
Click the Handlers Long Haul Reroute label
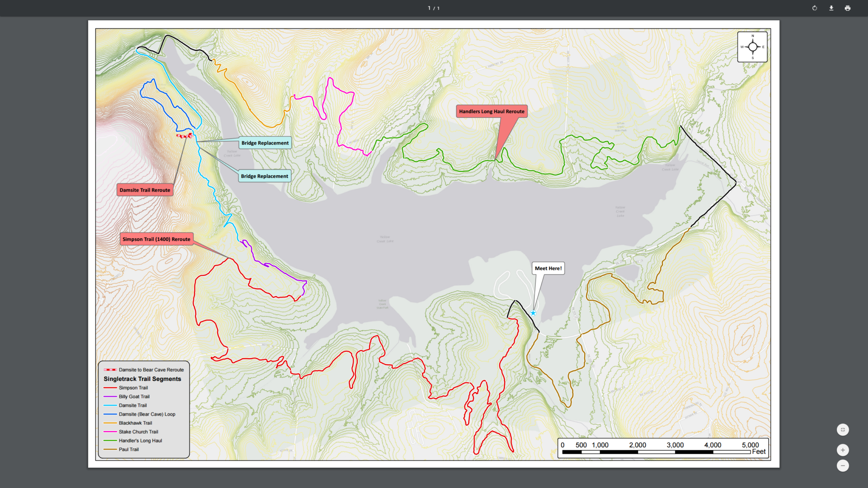[492, 111]
